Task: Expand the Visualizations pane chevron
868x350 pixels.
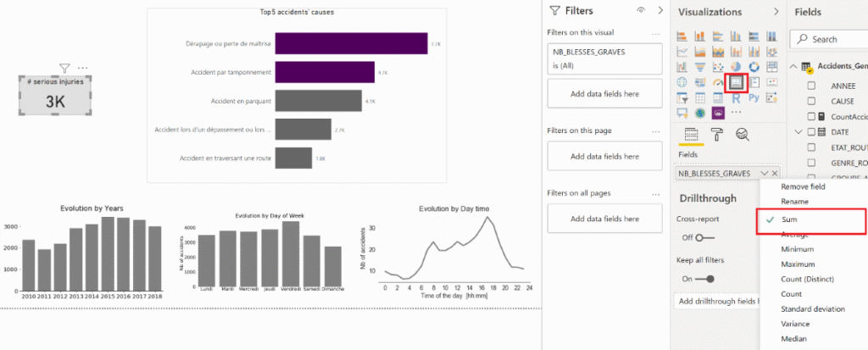Action: [x=776, y=12]
